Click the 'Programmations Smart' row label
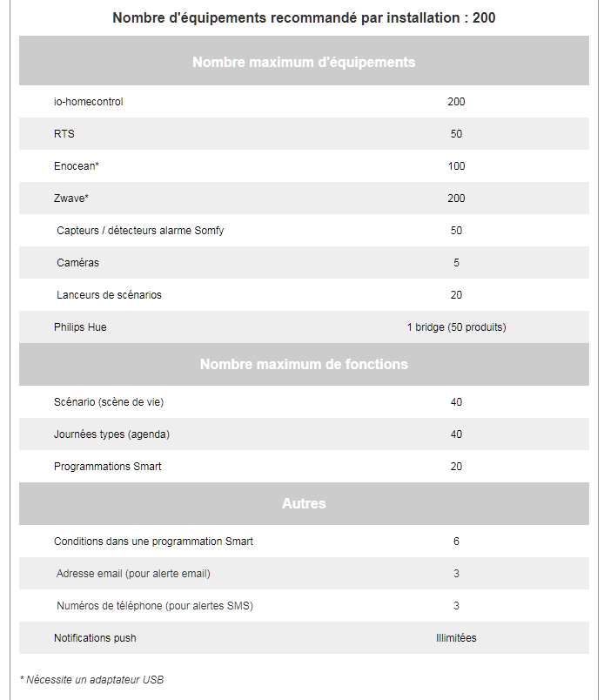 108,467
